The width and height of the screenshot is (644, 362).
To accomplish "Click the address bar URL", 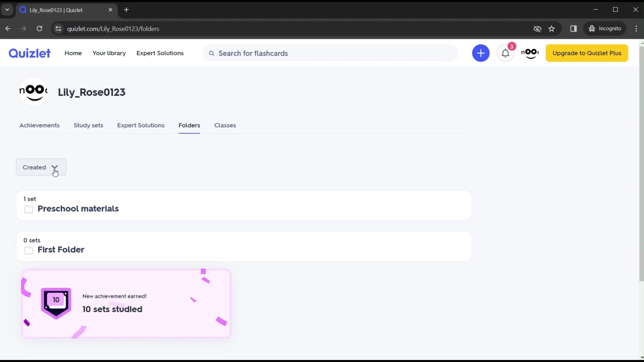I will click(113, 29).
